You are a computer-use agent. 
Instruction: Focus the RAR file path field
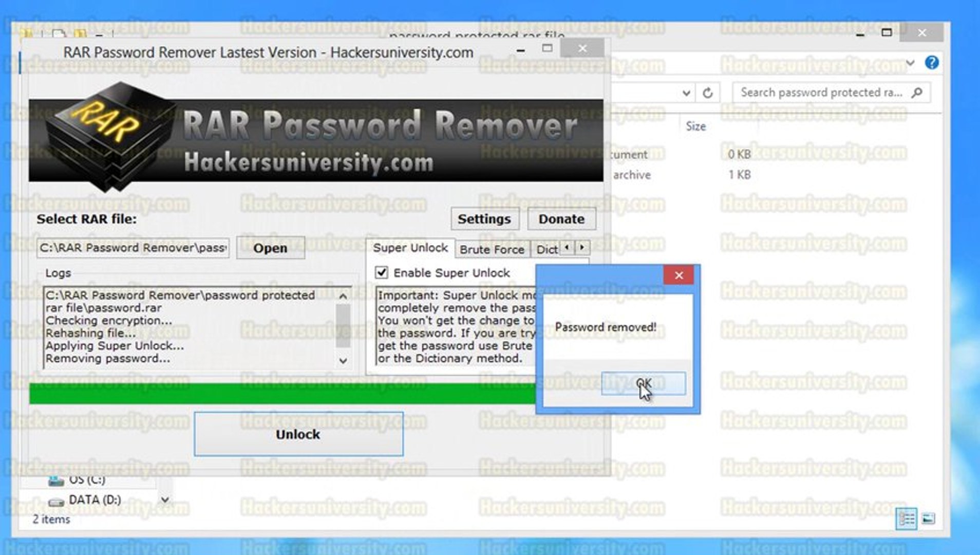pos(134,248)
